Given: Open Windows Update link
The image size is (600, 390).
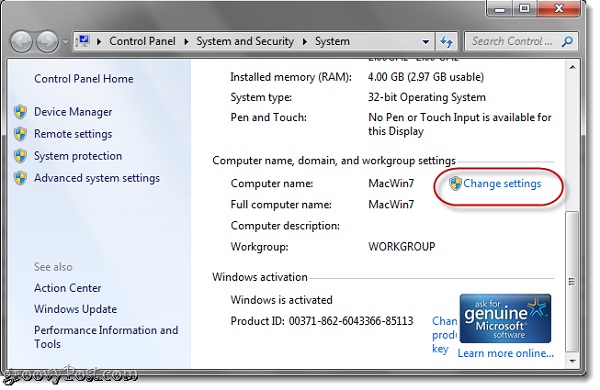Looking at the screenshot, I should tap(75, 309).
